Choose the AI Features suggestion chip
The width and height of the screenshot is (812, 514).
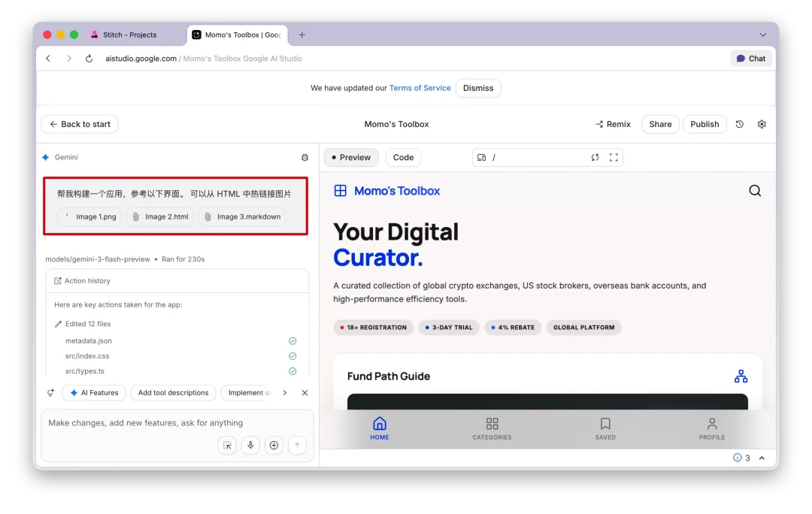[x=94, y=393]
